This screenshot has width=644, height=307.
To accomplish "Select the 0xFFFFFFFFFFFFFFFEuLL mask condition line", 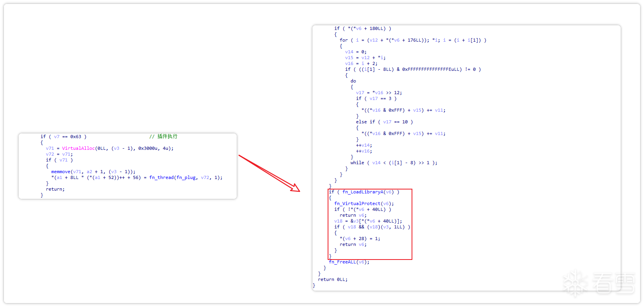I will 413,69.
